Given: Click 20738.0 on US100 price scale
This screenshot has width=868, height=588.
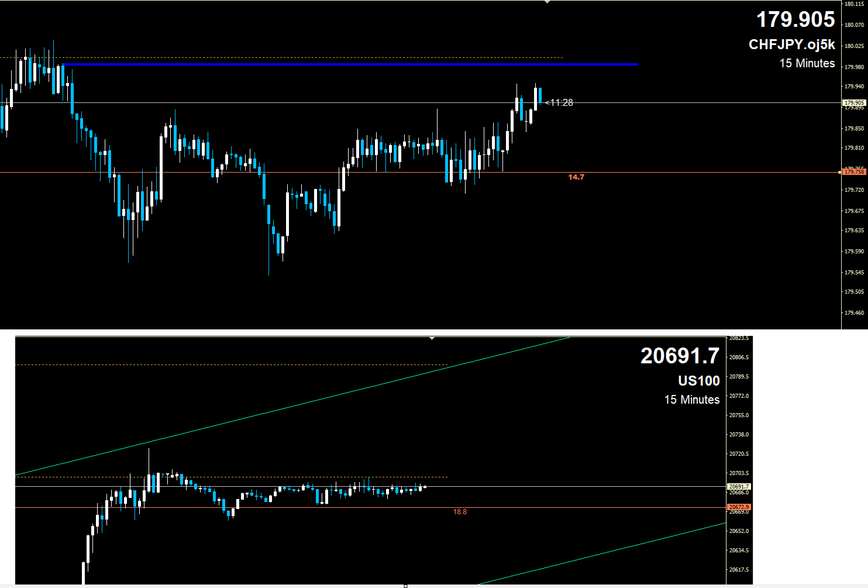Looking at the screenshot, I should coord(738,435).
